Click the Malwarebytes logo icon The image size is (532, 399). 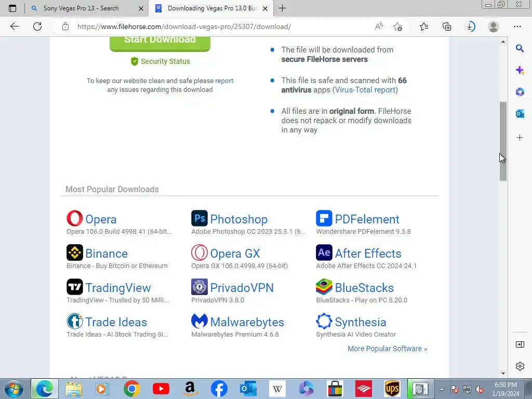(x=199, y=321)
